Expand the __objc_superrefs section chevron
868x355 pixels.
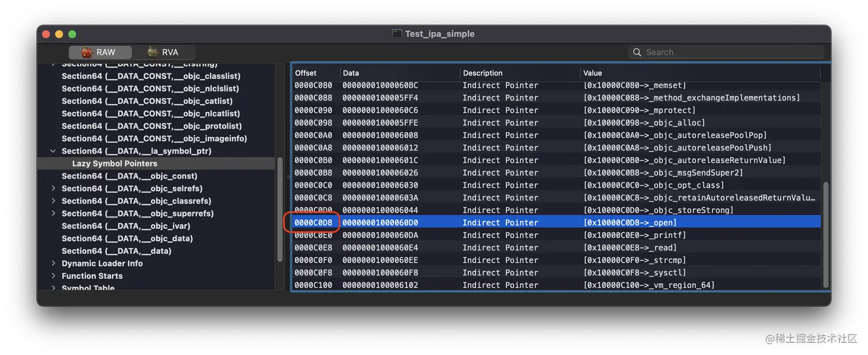coord(53,214)
